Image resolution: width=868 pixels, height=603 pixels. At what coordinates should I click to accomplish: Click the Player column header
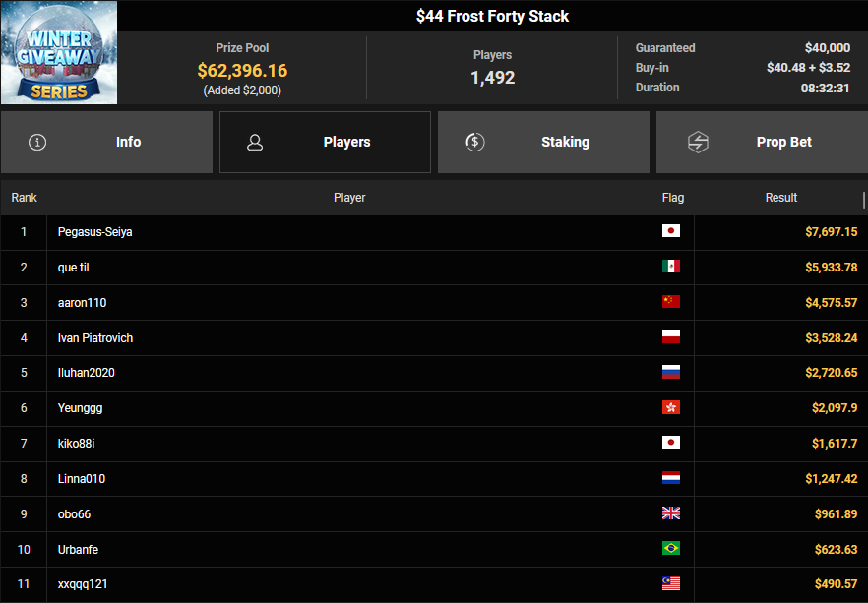tap(349, 198)
